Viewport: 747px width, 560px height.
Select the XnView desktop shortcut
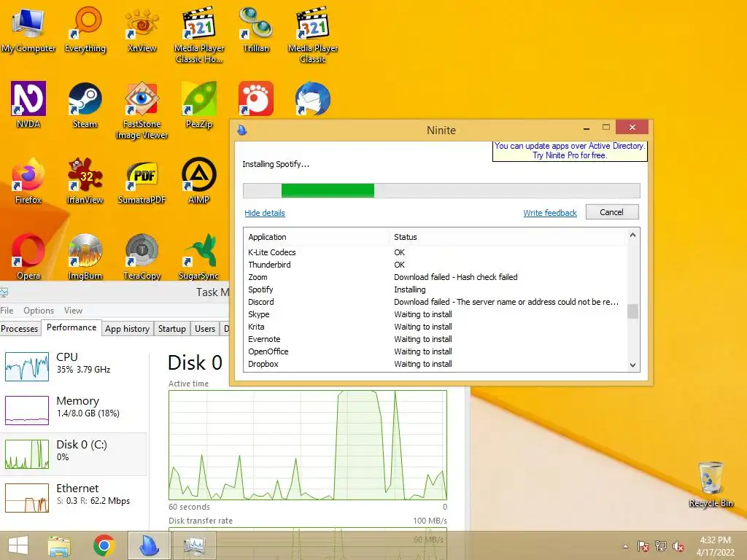[x=142, y=30]
